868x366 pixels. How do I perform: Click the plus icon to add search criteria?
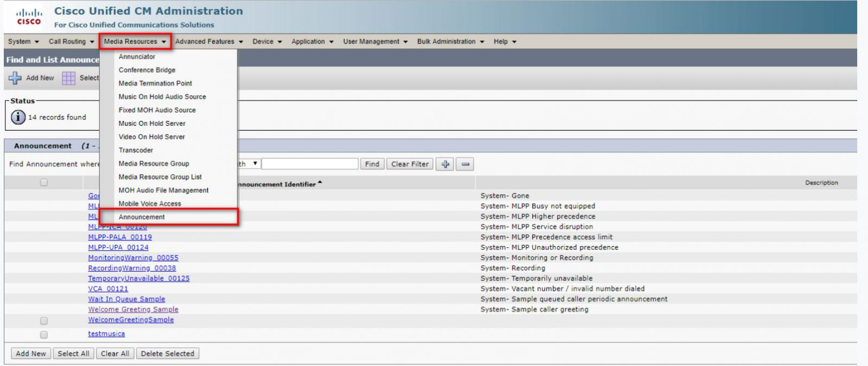pos(445,164)
